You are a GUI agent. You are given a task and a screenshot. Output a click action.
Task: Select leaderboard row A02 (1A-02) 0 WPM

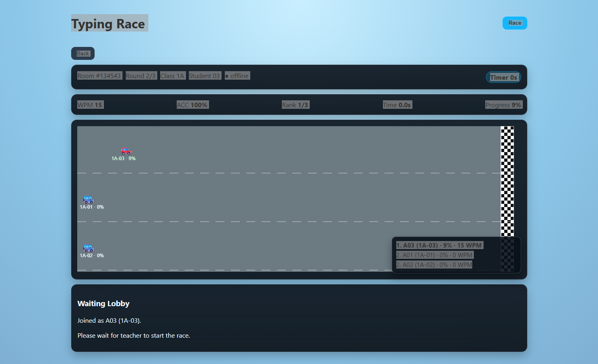tap(435, 265)
